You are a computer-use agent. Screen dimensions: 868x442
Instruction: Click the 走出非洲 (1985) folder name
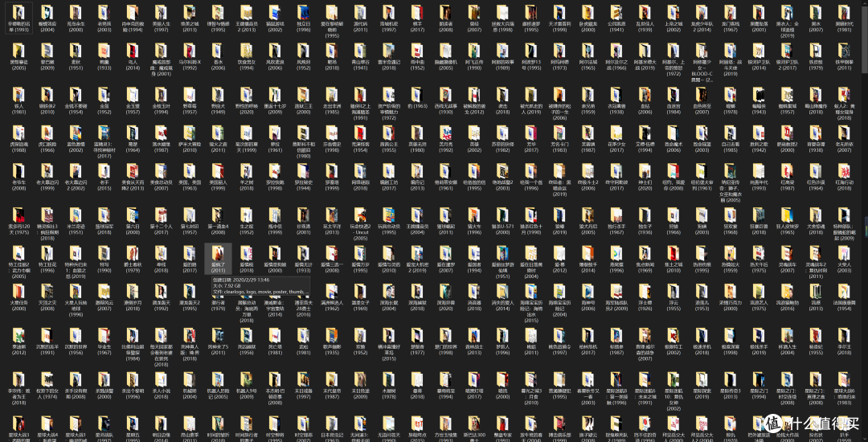click(x=332, y=108)
